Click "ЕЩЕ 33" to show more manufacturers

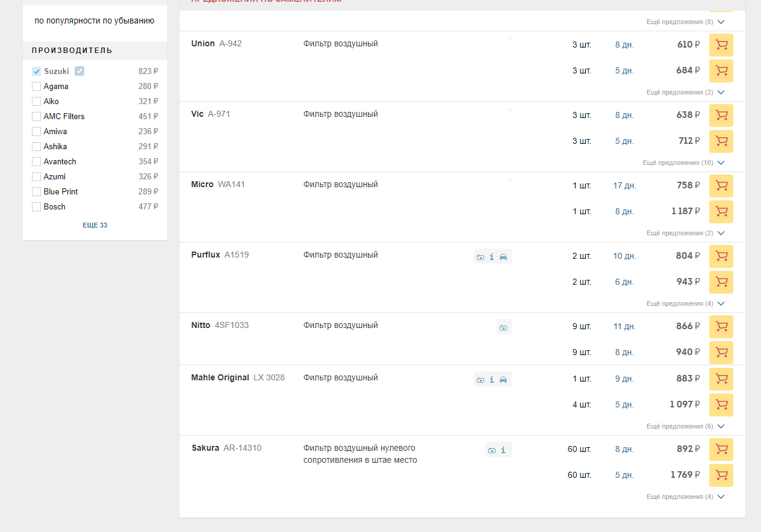(x=95, y=225)
